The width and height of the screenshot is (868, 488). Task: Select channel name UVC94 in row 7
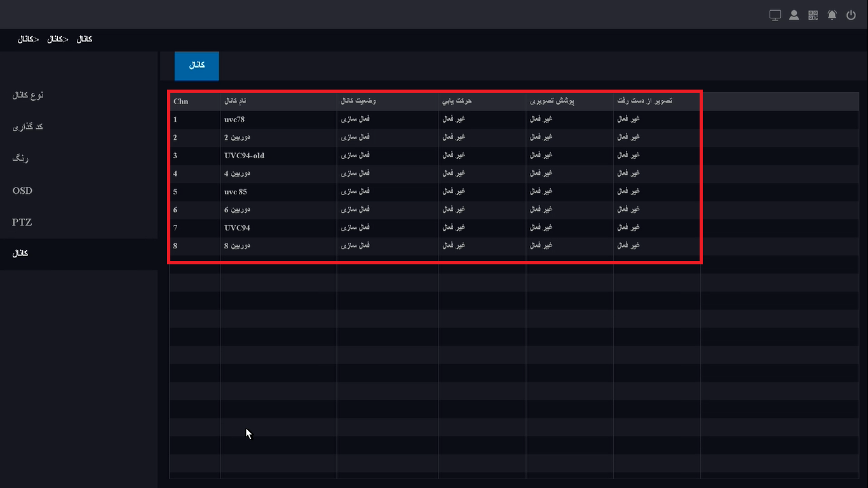(x=236, y=227)
